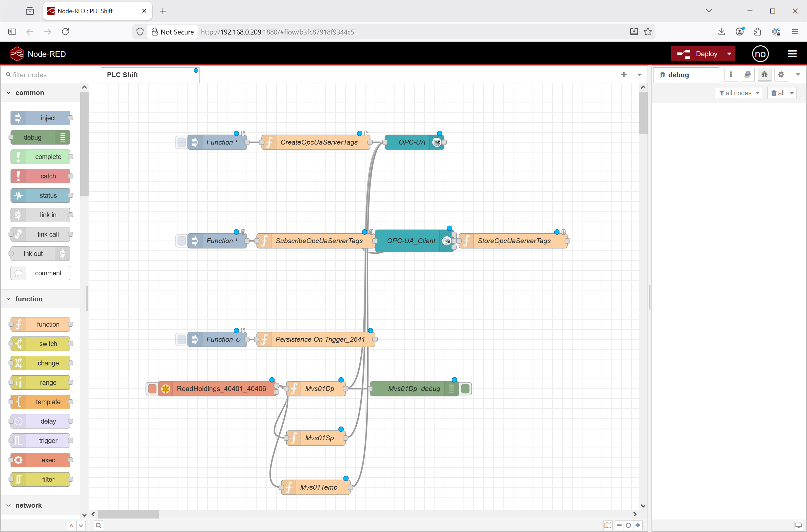Open the all nodes filter dropdown
This screenshot has width=807, height=532.
(738, 93)
